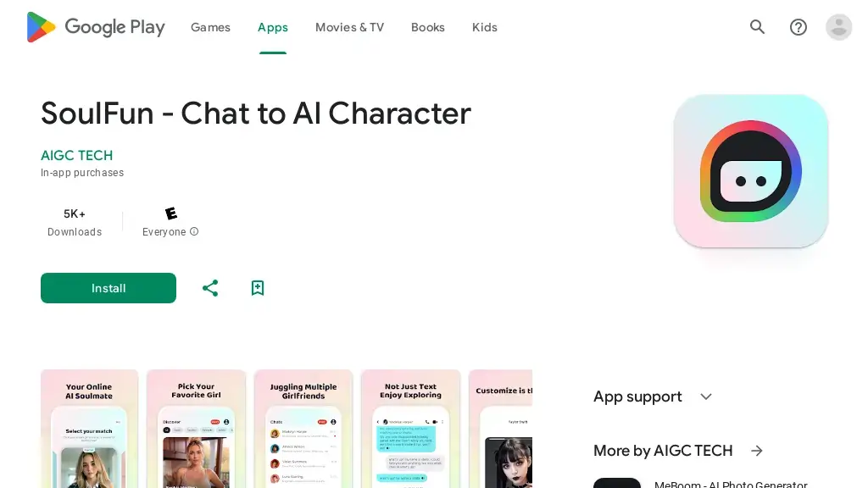
Task: Switch to the Games tab
Action: pyautogui.click(x=210, y=27)
